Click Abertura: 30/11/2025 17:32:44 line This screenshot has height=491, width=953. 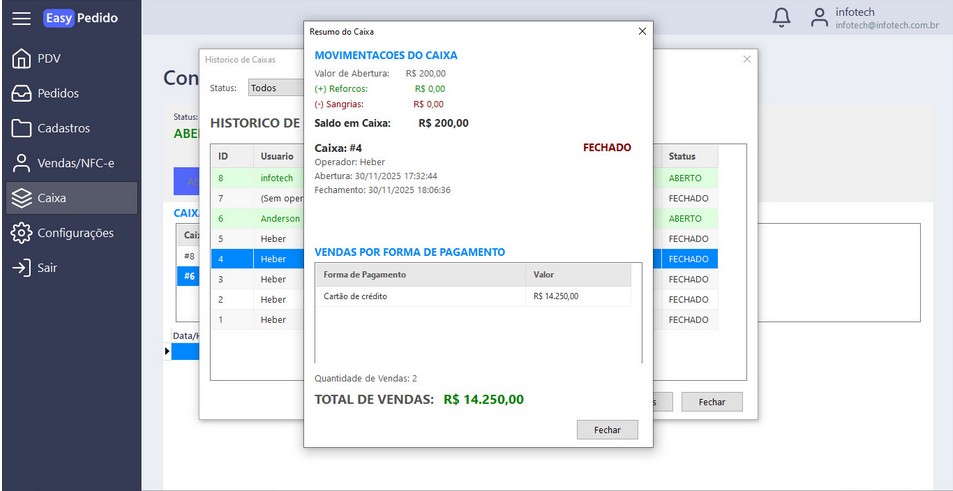376,176
